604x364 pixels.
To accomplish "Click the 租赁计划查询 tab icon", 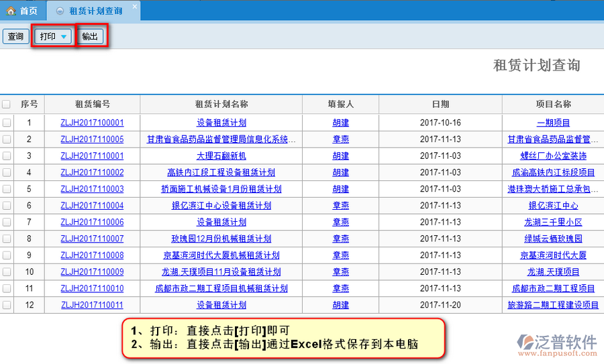I will pyautogui.click(x=60, y=11).
